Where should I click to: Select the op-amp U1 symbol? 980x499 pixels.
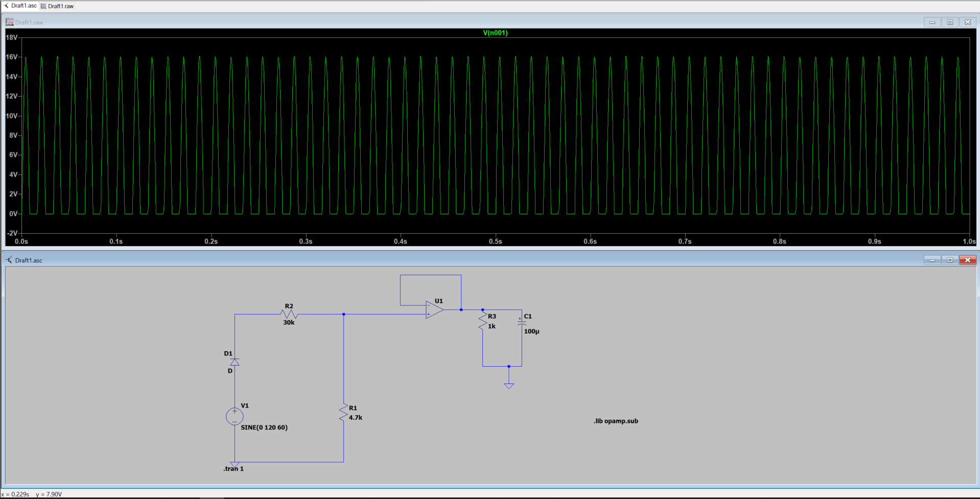[x=434, y=310]
